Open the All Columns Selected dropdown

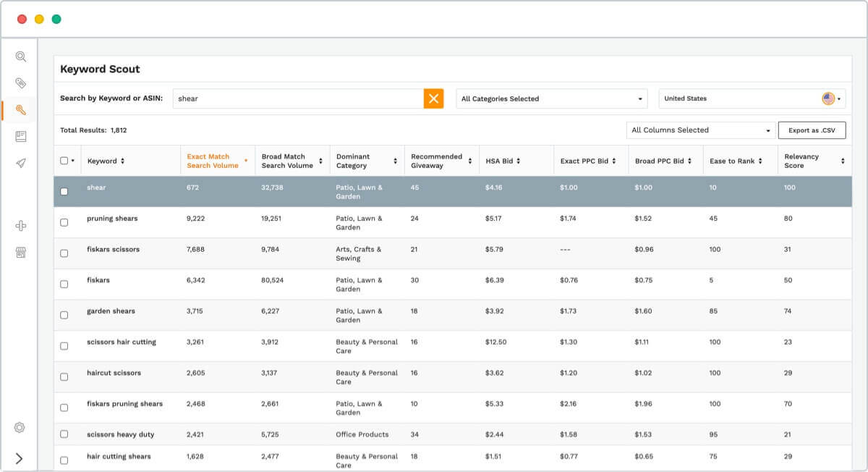pyautogui.click(x=701, y=130)
